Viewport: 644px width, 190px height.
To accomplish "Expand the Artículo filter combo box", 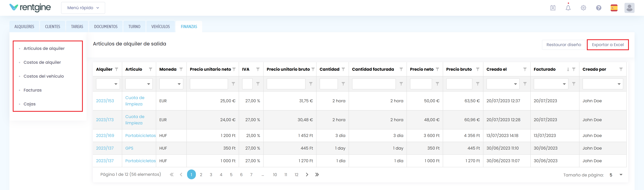I will click(x=148, y=84).
